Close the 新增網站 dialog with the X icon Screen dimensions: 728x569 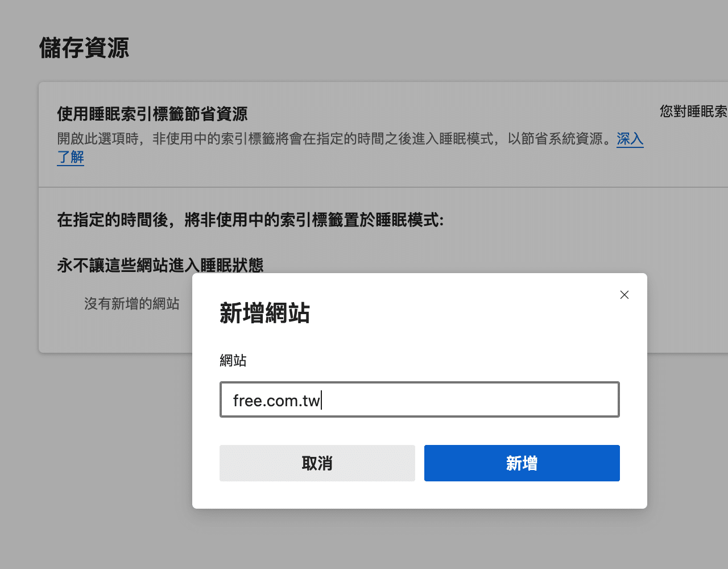[x=624, y=295]
